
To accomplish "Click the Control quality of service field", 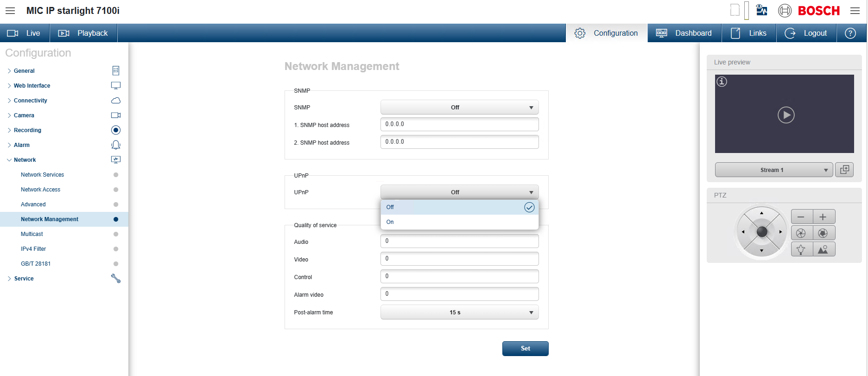I will coord(460,276).
